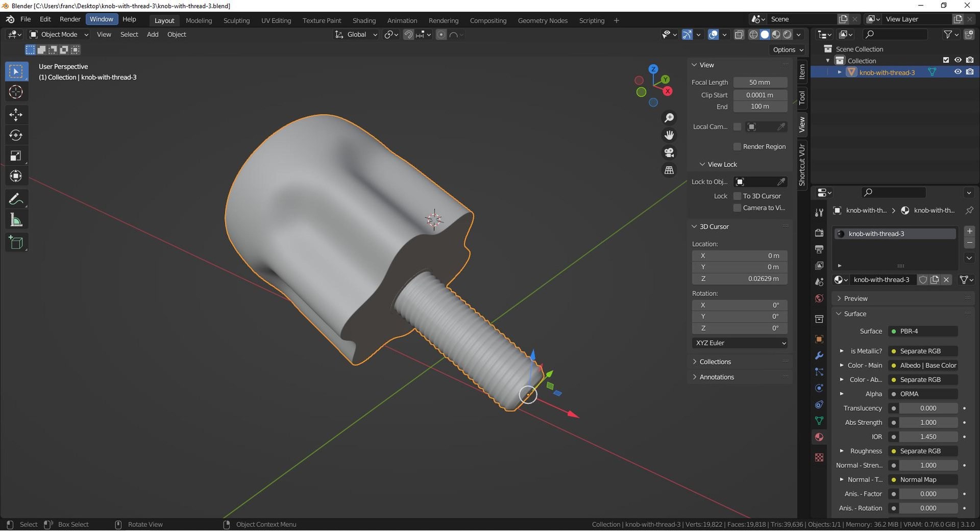The image size is (980, 531).
Task: Click the zoom magnifier viewport icon
Action: click(x=669, y=118)
